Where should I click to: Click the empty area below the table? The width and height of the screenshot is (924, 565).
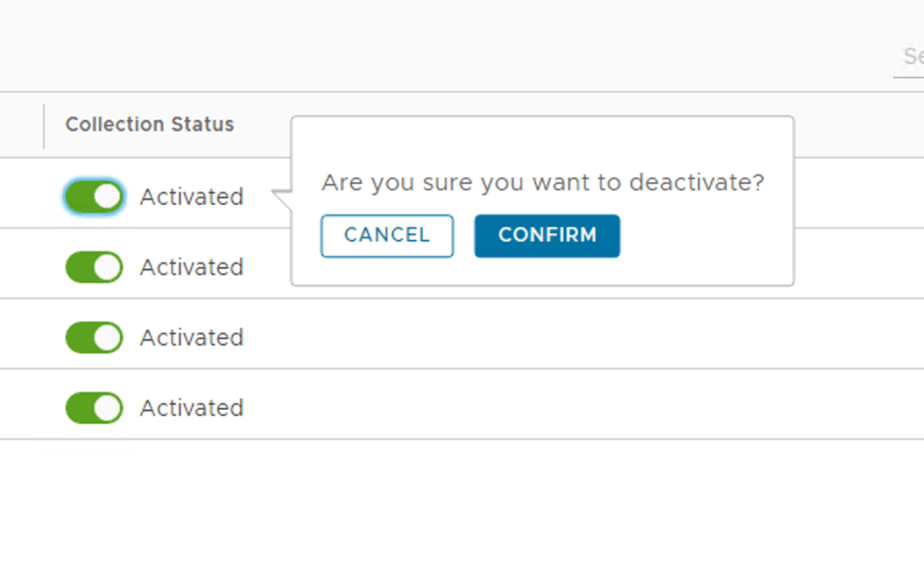click(452, 505)
